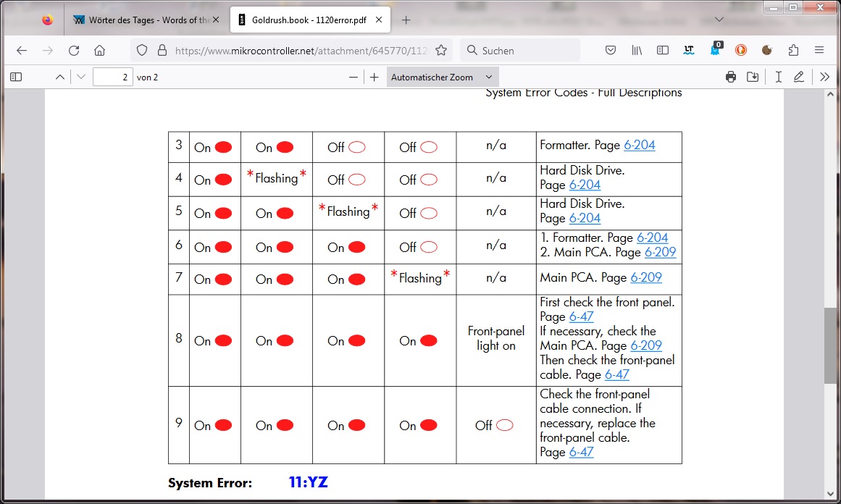Minimize the Firefox window
Screen dimensions: 841x504
[x=774, y=7]
